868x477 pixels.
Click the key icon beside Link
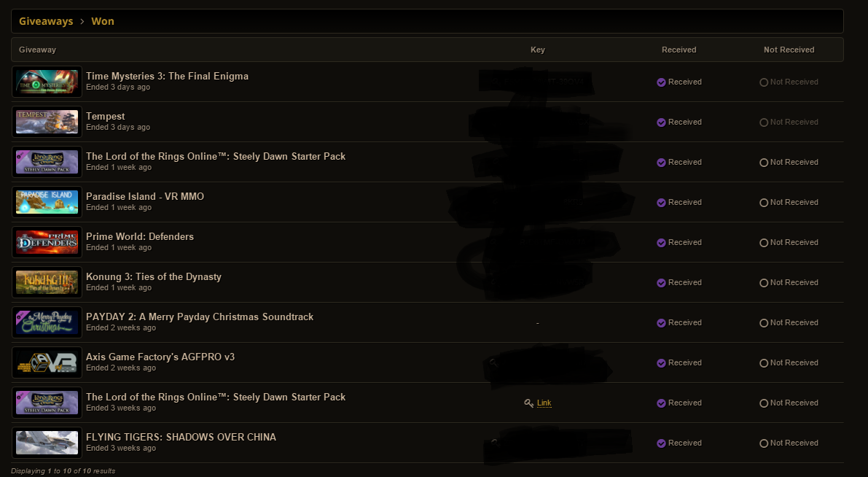pos(528,403)
